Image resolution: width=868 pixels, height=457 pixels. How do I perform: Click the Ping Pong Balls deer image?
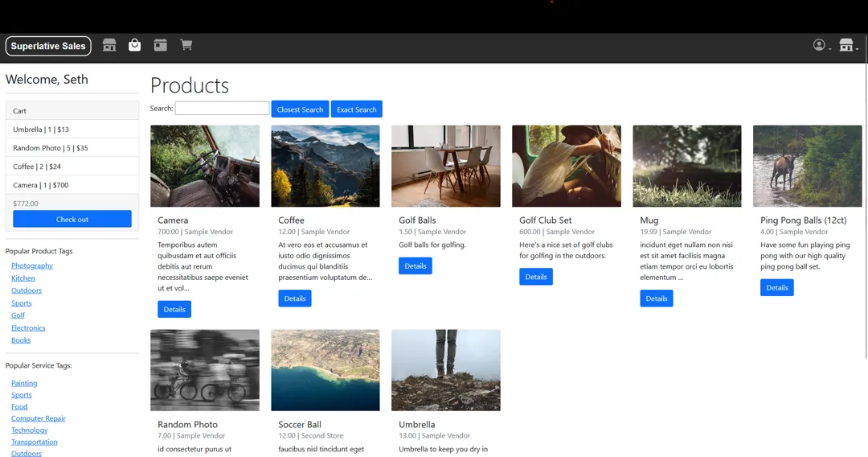pyautogui.click(x=808, y=166)
